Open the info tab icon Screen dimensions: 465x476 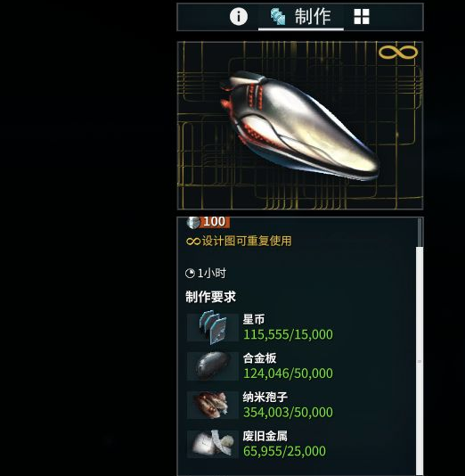pos(239,16)
